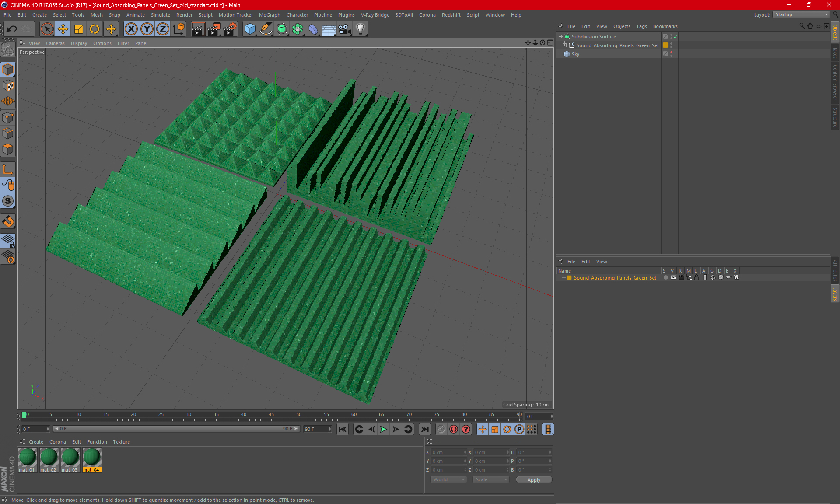Add a Cube primitive object

click(250, 29)
